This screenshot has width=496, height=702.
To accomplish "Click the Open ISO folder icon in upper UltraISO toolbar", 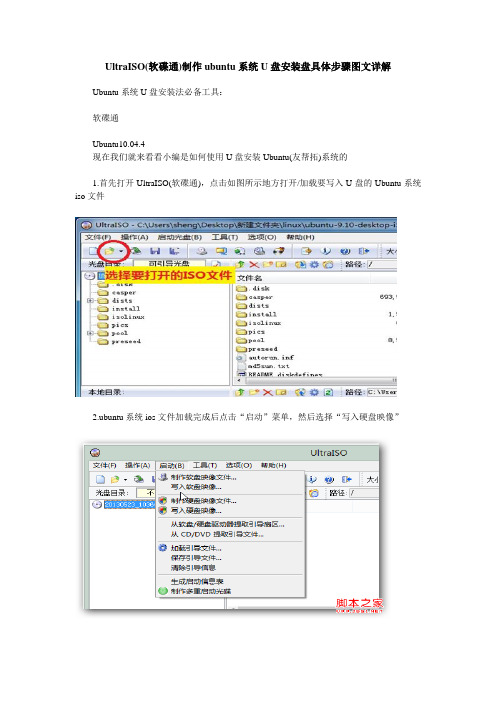I will 109,251.
